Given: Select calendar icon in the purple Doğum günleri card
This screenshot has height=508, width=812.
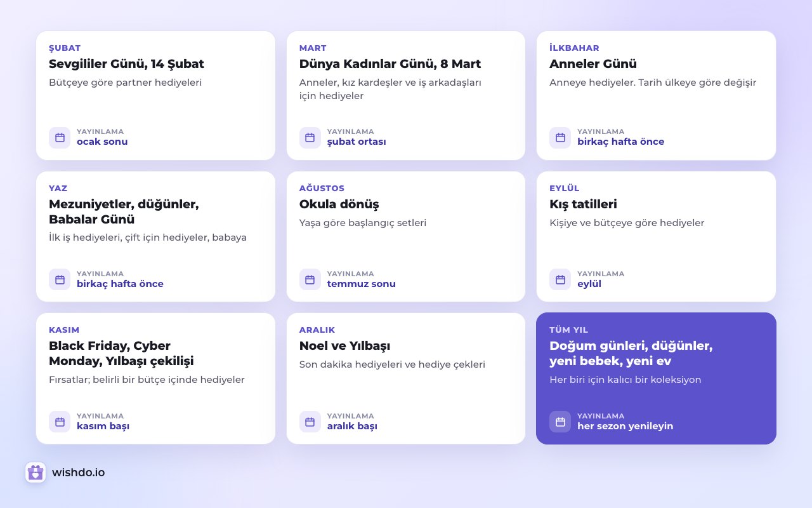Looking at the screenshot, I should click(560, 422).
